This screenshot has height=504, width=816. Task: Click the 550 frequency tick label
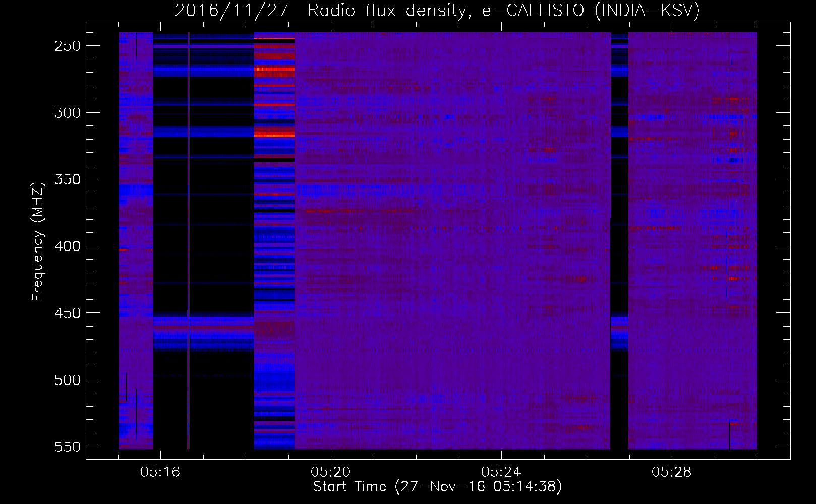(x=68, y=447)
